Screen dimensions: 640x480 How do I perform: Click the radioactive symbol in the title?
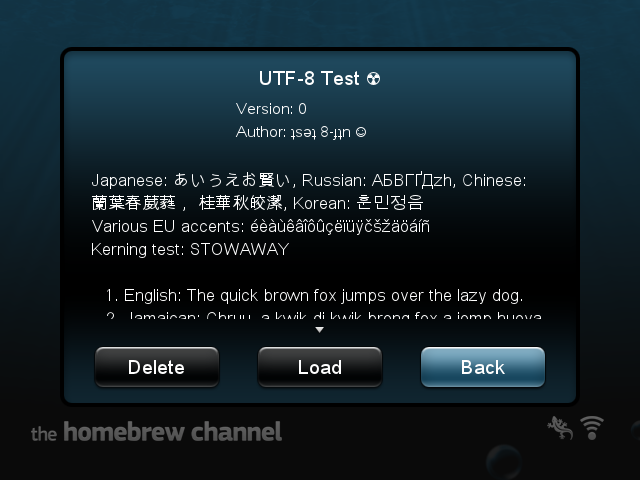pos(373,78)
